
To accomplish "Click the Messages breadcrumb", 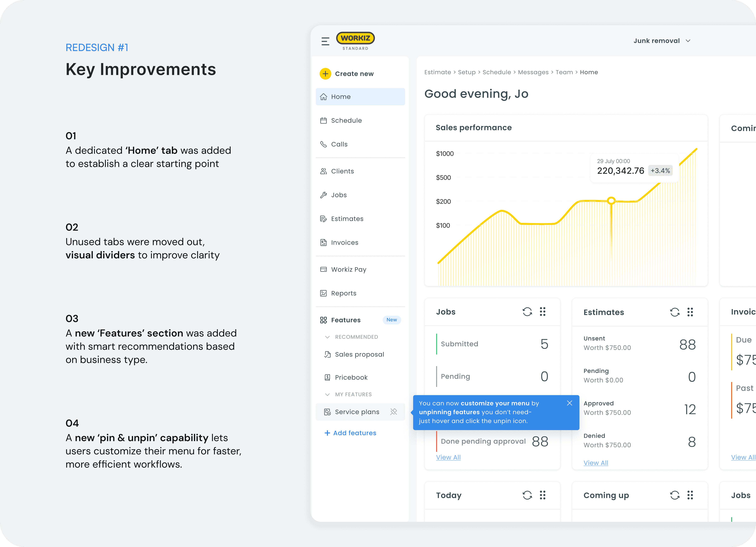I will point(533,72).
